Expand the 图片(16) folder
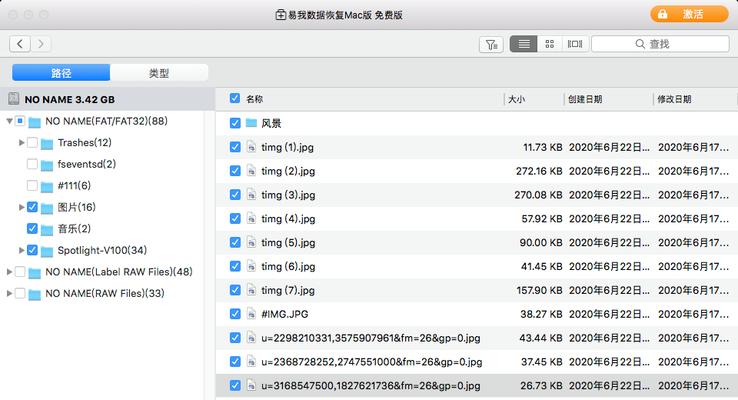This screenshot has height=400, width=738. (21, 207)
